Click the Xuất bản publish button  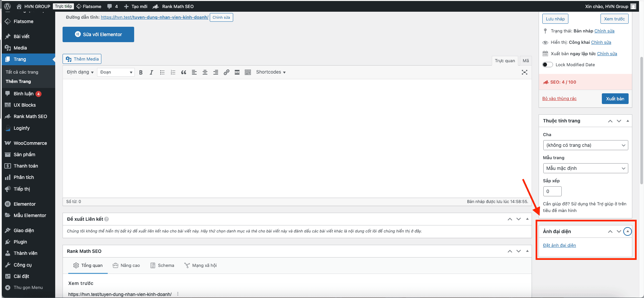click(x=615, y=99)
